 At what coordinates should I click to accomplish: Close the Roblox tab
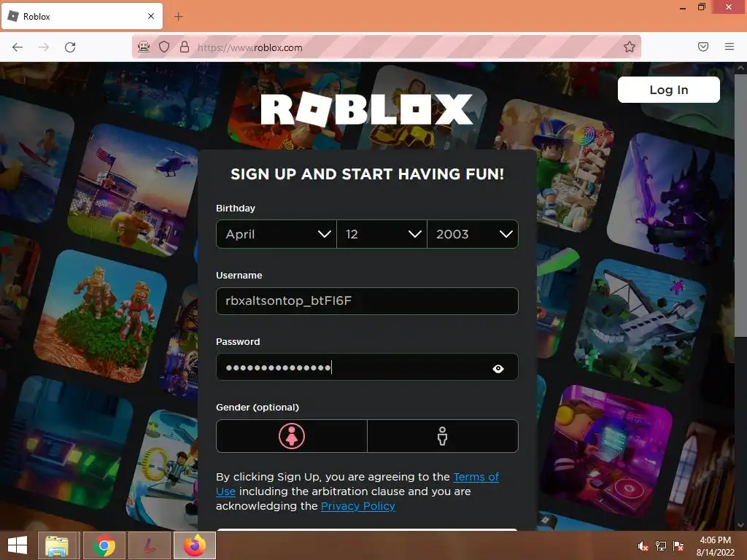pos(150,16)
